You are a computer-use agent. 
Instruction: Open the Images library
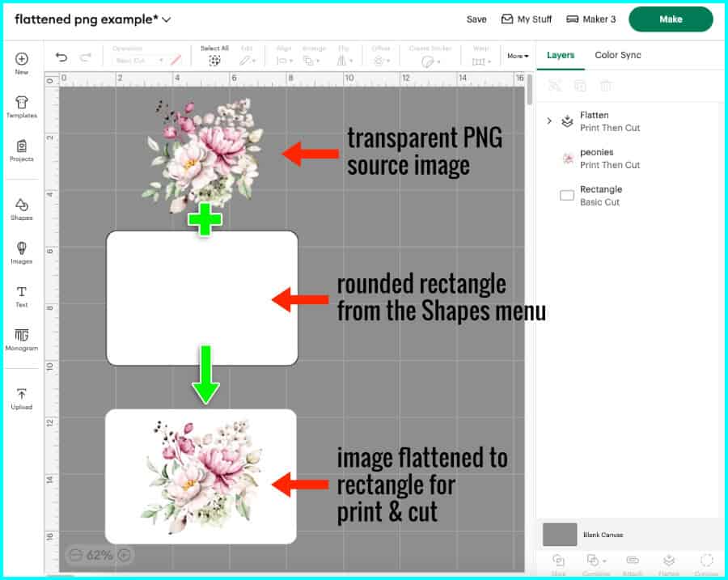click(21, 252)
